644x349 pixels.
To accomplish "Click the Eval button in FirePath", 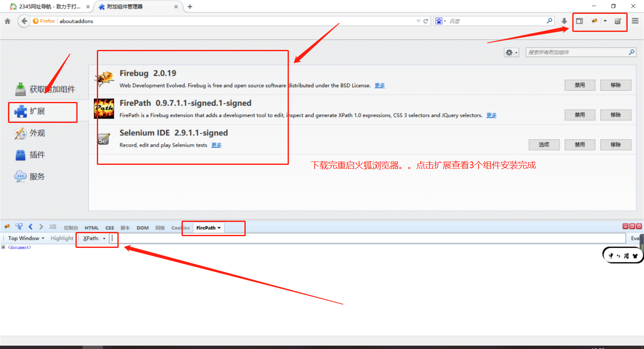I will (635, 238).
